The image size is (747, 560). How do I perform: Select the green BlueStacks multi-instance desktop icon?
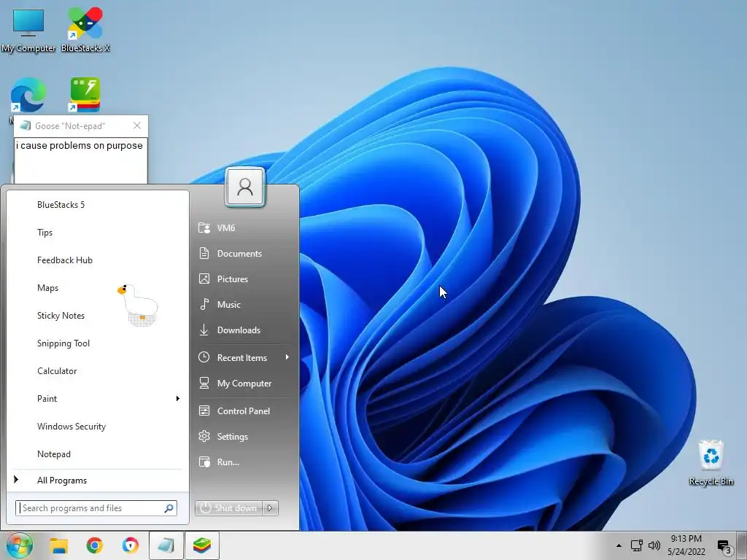coord(85,94)
